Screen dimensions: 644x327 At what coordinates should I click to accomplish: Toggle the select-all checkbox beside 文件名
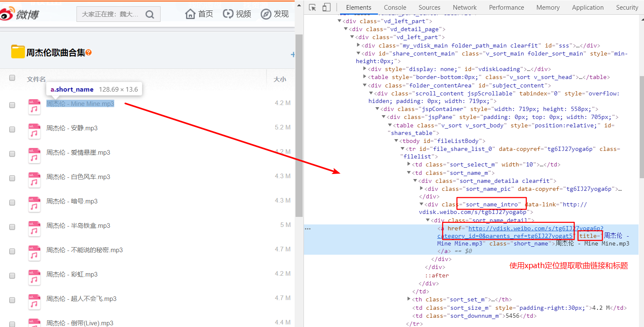(x=12, y=78)
